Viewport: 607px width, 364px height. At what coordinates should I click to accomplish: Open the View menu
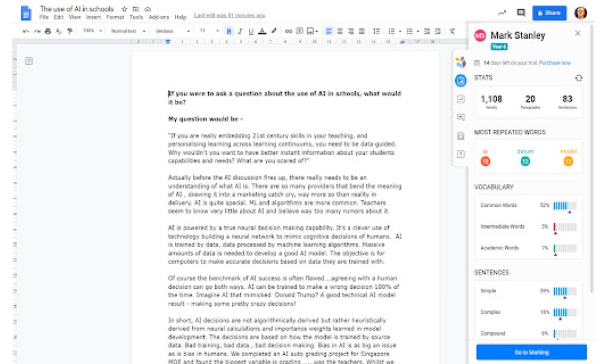point(75,17)
